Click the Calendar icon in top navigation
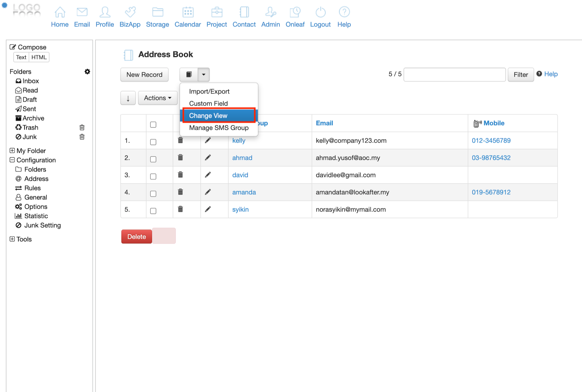This screenshot has width=582, height=392. pyautogui.click(x=188, y=12)
